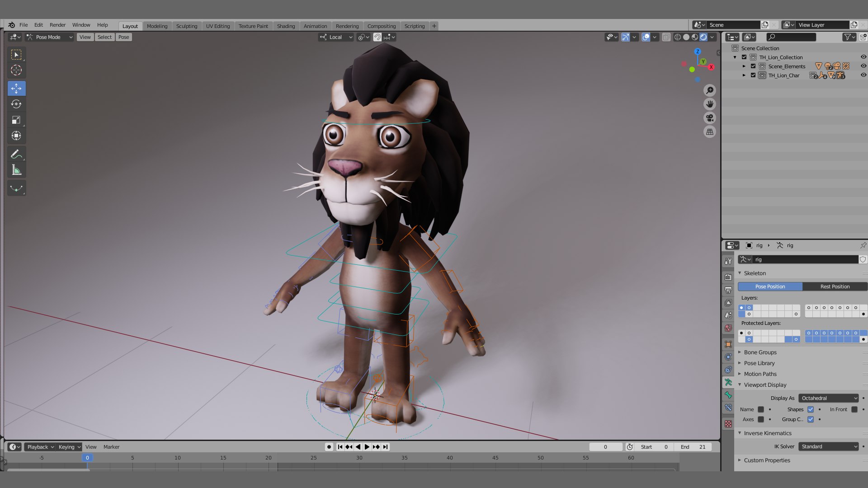Open the Playback dropdown

tap(40, 447)
